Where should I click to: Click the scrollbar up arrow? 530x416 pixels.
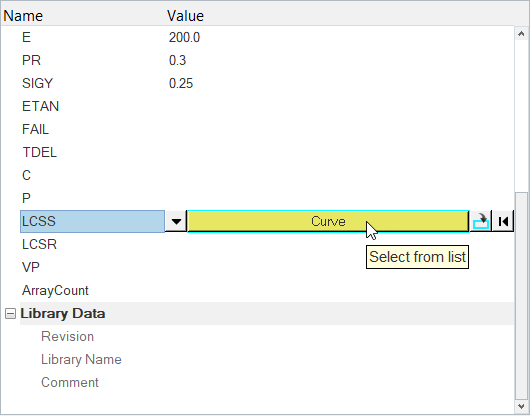tap(521, 33)
